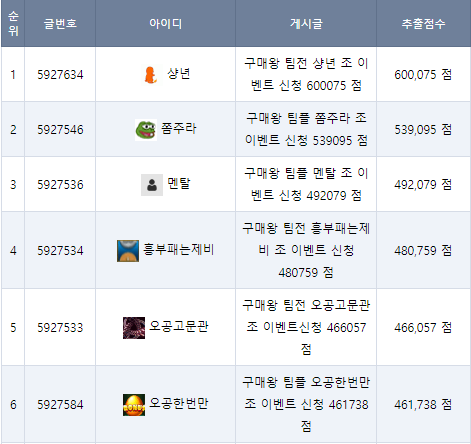Open user 흥부패는제비 profile name
The image size is (471, 444).
point(179,250)
